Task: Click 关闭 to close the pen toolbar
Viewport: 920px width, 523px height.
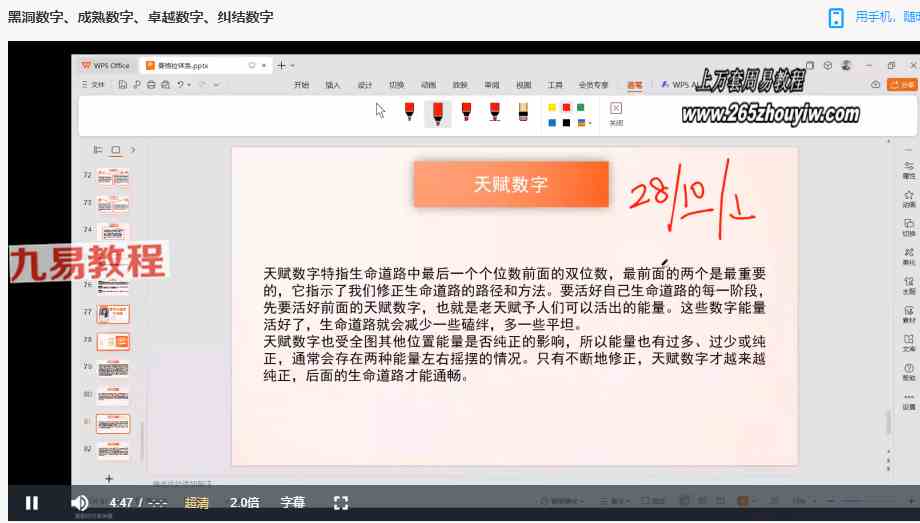Action: (x=616, y=112)
